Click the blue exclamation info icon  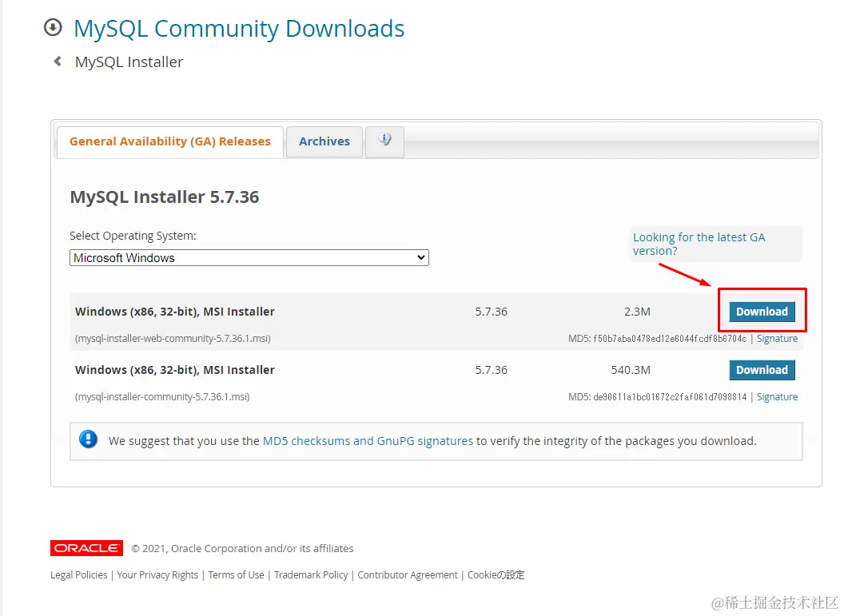(x=88, y=439)
